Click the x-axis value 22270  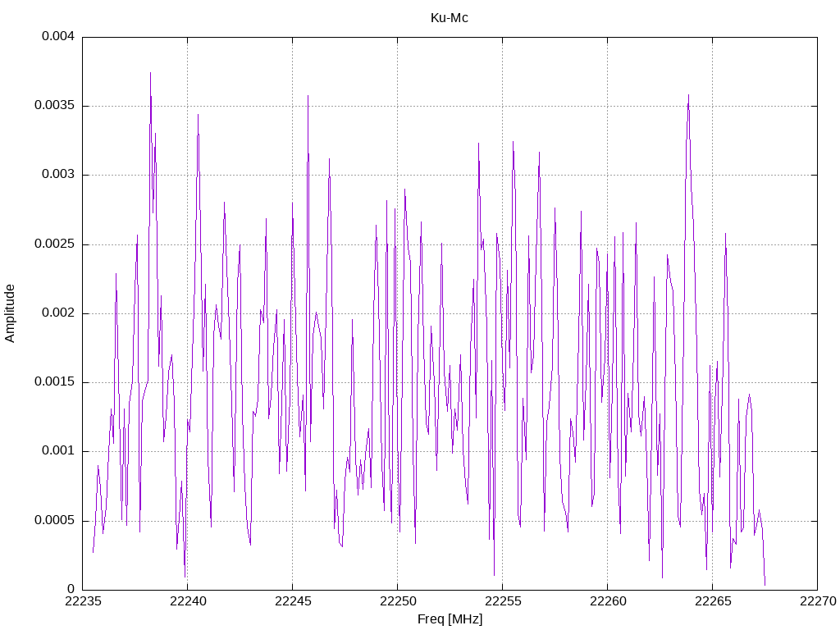[x=818, y=601]
